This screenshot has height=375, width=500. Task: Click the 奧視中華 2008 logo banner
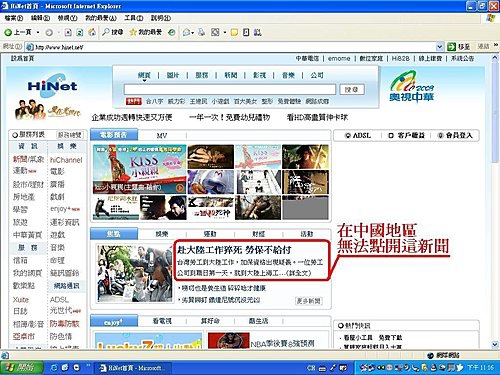pos(412,87)
